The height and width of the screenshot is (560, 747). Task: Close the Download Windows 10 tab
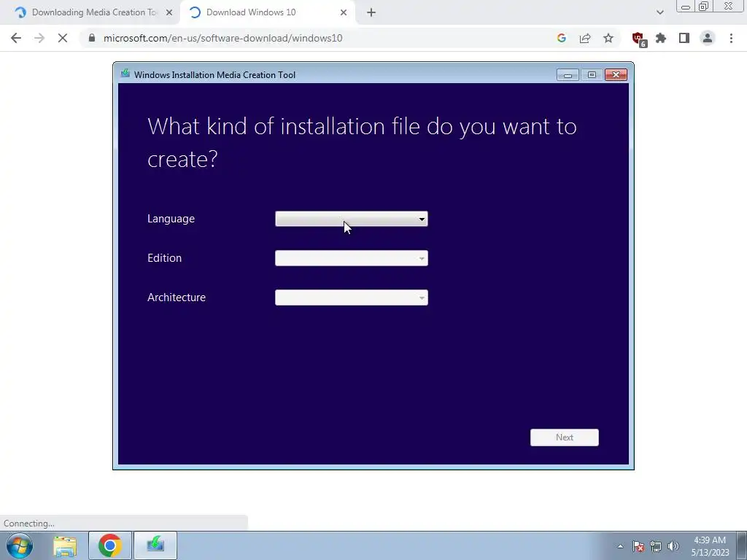click(344, 12)
